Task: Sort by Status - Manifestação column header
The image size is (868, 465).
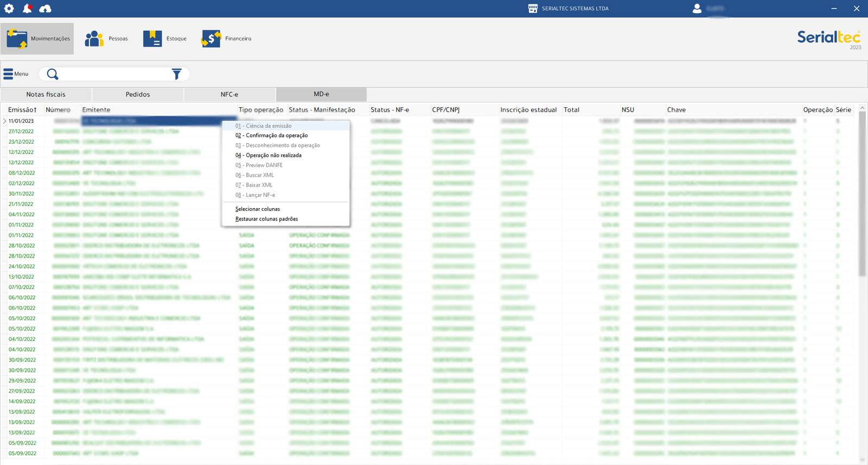Action: (x=322, y=109)
